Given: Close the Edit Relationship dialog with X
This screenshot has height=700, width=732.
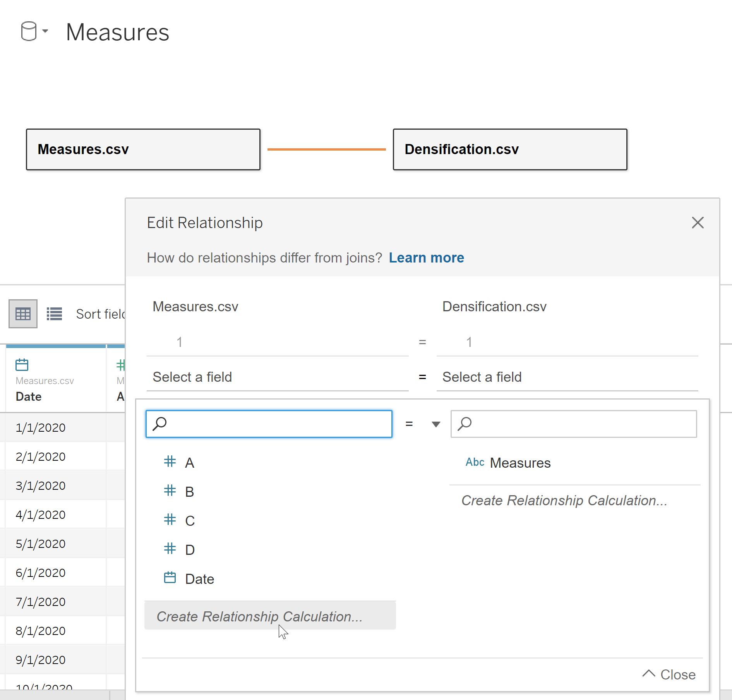Looking at the screenshot, I should 698,223.
